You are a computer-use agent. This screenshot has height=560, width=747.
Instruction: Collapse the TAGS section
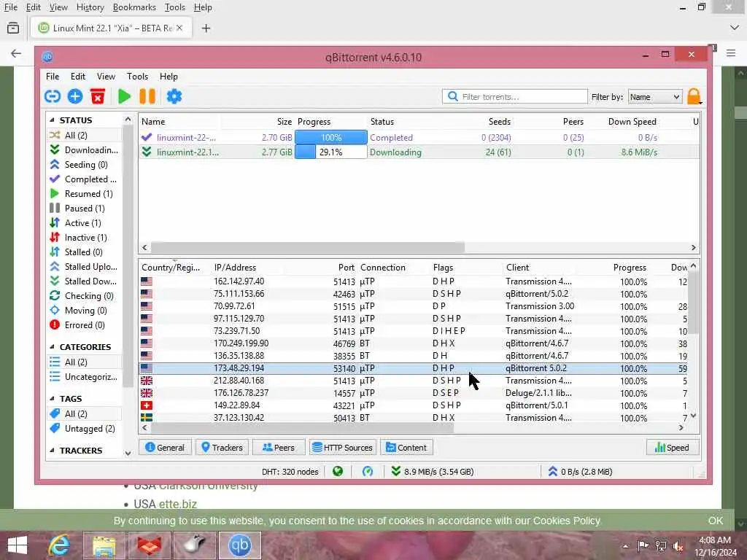click(x=52, y=399)
